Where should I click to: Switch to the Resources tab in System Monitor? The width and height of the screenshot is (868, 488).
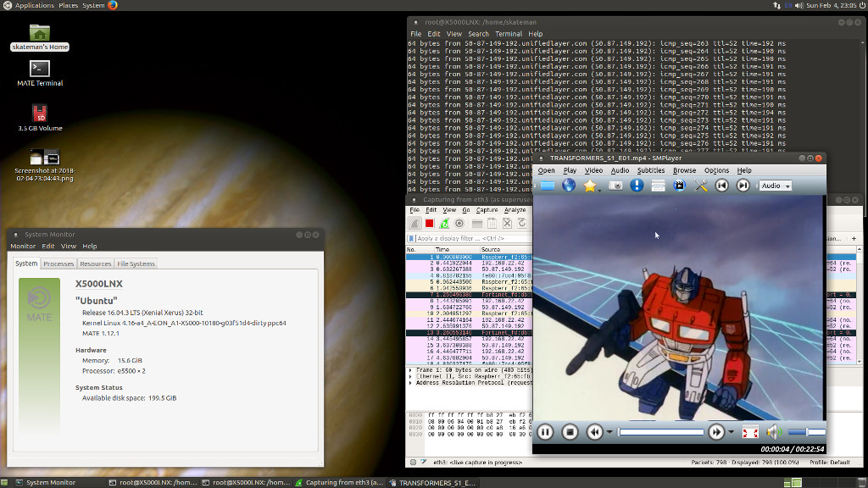96,263
